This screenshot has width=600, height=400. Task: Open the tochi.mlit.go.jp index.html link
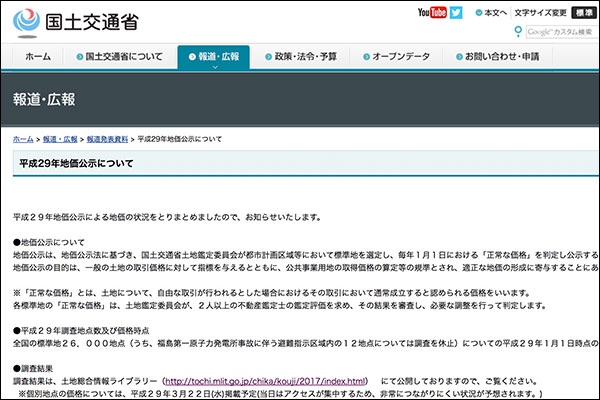point(265,381)
